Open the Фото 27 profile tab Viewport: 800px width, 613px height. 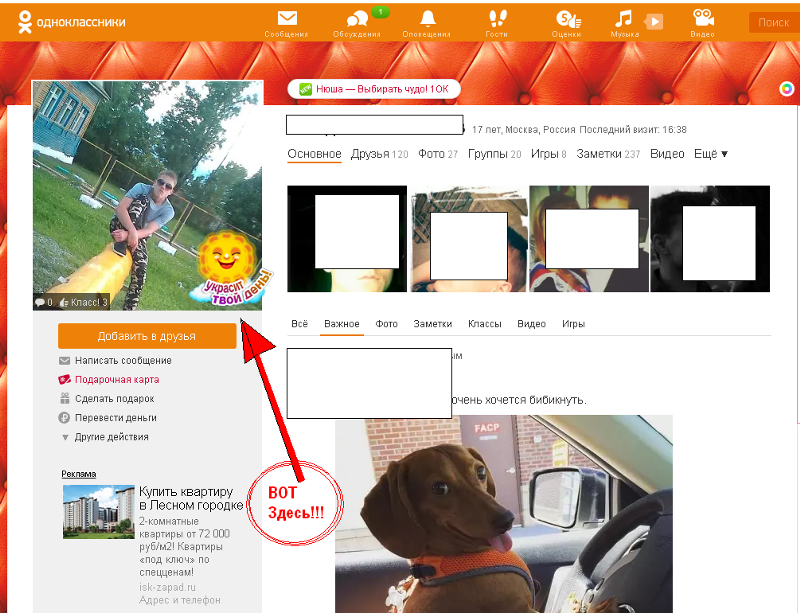[x=438, y=154]
